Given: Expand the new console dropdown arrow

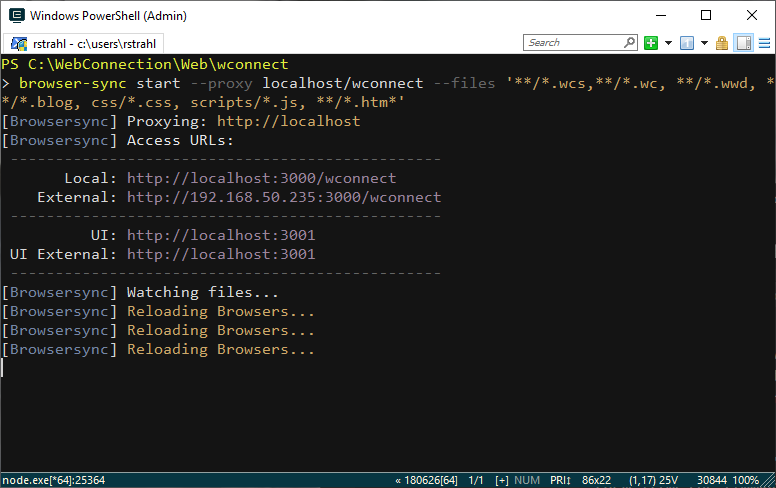Looking at the screenshot, I should [x=668, y=43].
